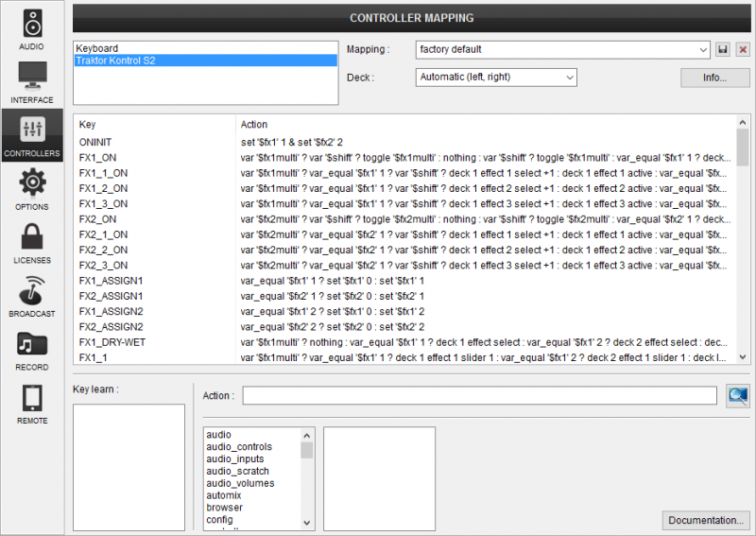
Task: Click the save mapping floppy disk icon
Action: (x=723, y=49)
